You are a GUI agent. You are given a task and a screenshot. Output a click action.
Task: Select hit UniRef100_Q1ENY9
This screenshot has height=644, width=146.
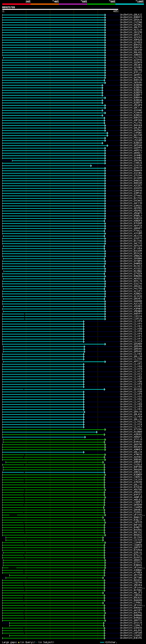[131, 63]
